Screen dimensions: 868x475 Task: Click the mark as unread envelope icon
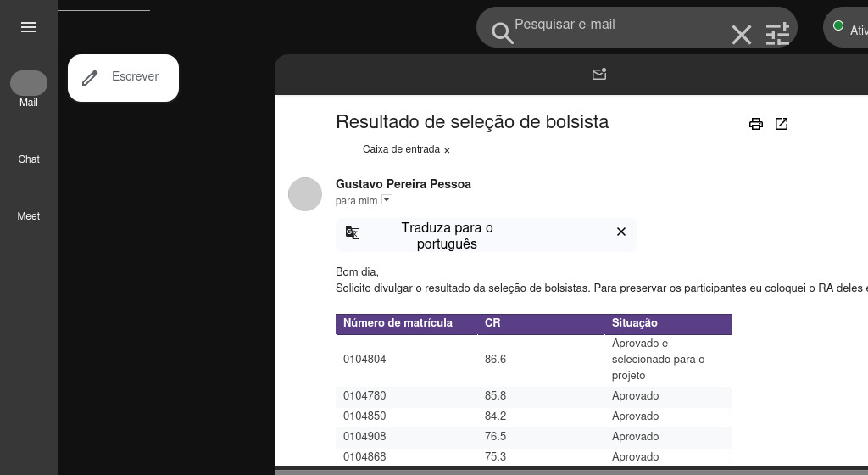(599, 75)
